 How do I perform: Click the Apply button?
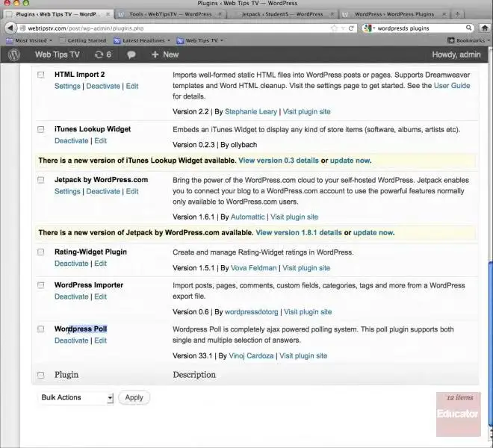(134, 398)
